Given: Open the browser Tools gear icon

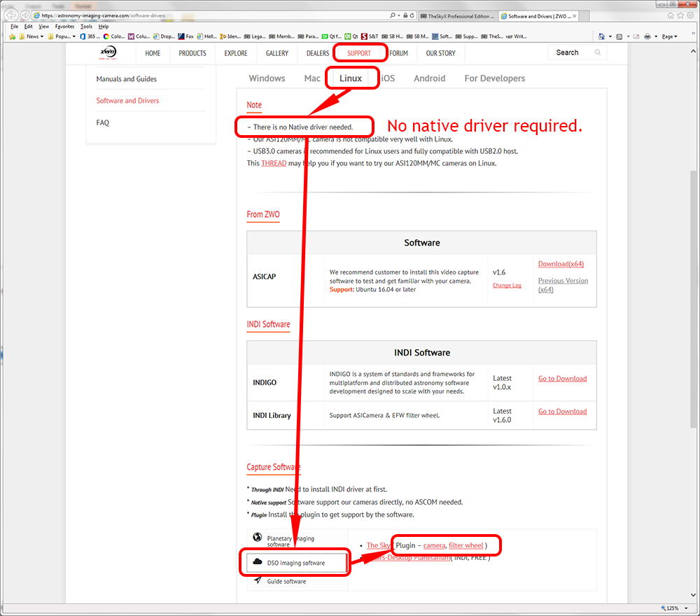Looking at the screenshot, I should (690, 15).
